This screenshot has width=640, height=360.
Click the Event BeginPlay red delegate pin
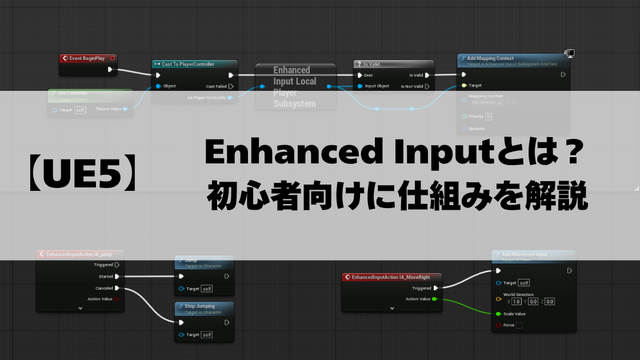[x=112, y=58]
